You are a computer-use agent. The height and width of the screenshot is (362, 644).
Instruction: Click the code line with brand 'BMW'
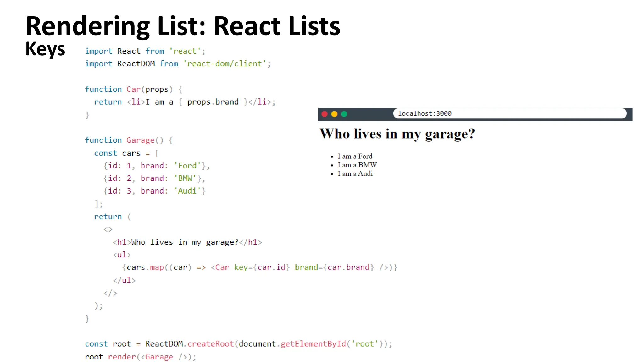(154, 178)
